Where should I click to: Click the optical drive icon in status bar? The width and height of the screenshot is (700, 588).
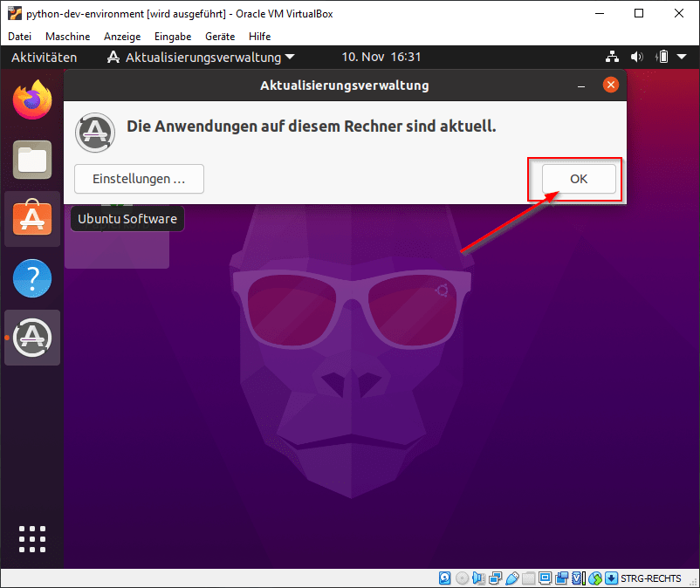pyautogui.click(x=462, y=578)
